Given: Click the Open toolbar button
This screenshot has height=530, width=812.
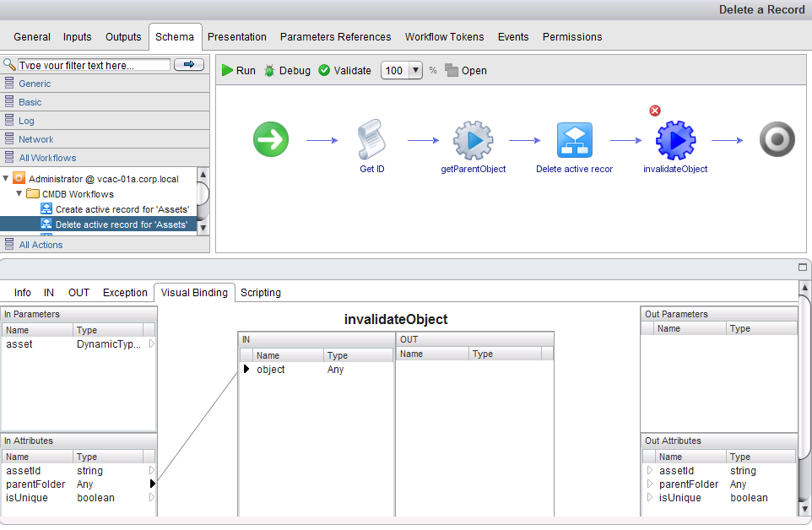Looking at the screenshot, I should pos(466,70).
